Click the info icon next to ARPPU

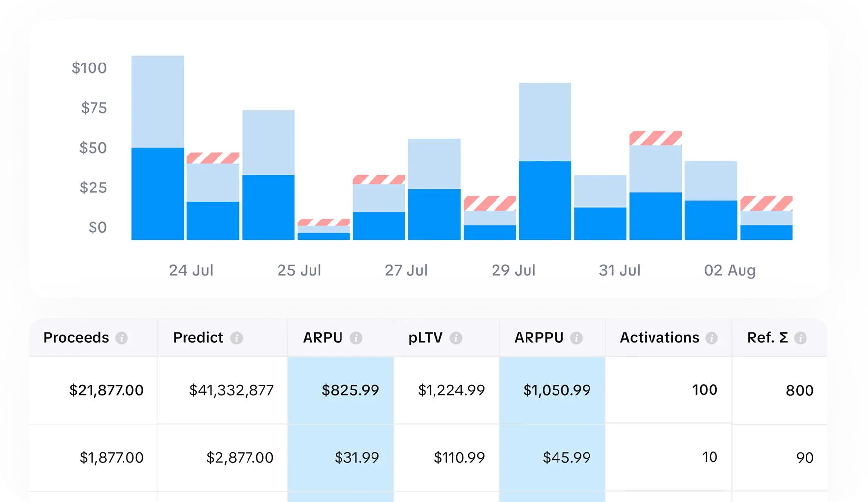pos(577,338)
